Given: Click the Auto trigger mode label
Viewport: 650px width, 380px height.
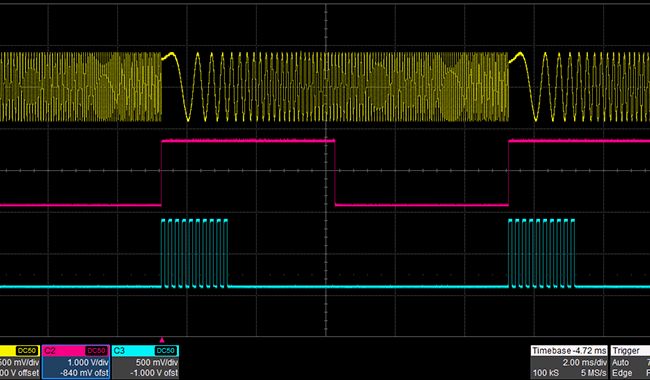Looking at the screenshot, I should (x=620, y=362).
